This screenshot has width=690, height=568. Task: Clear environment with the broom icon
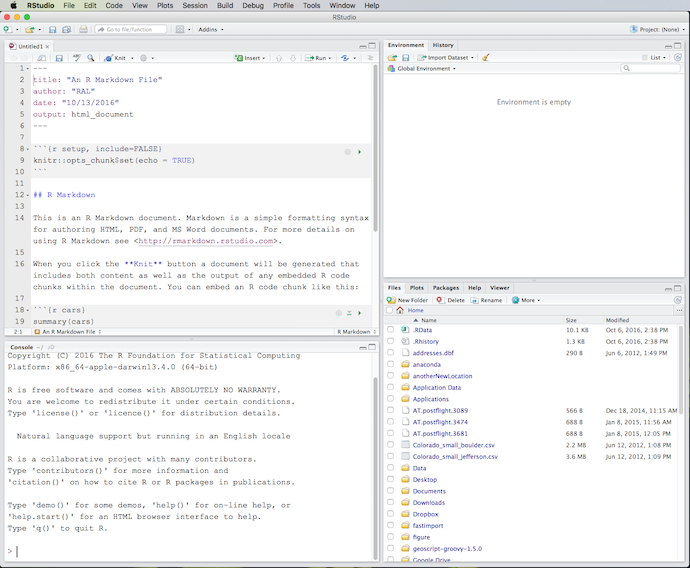coord(485,58)
